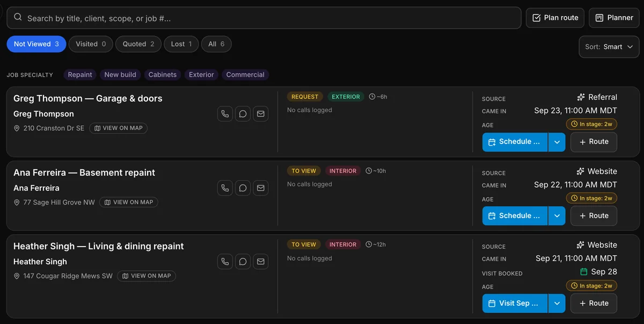Open the Sort: Smart dropdown
Viewport: 644px width, 324px height.
pyautogui.click(x=609, y=47)
